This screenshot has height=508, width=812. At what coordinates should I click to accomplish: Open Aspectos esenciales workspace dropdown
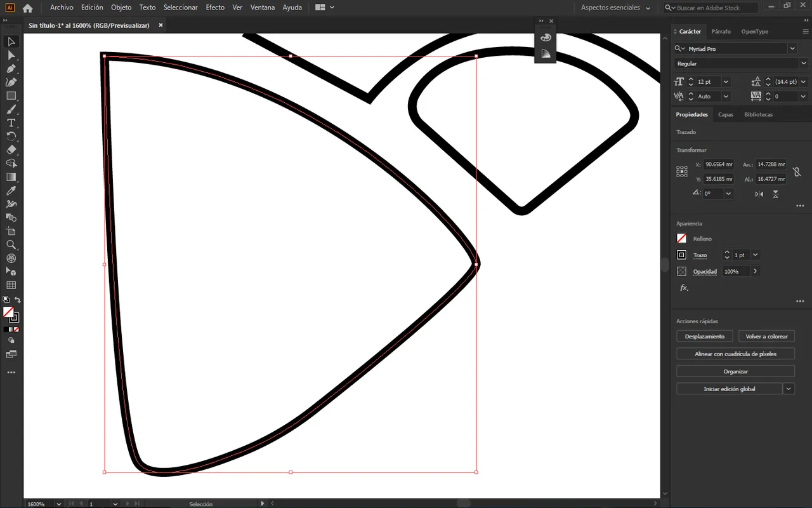coord(615,8)
